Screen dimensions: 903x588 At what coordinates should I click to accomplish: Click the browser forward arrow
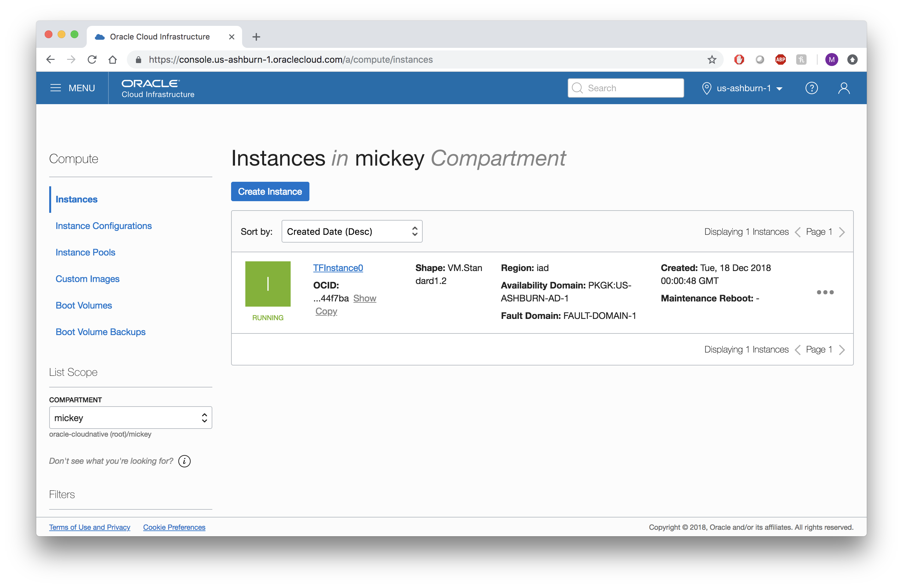tap(71, 60)
